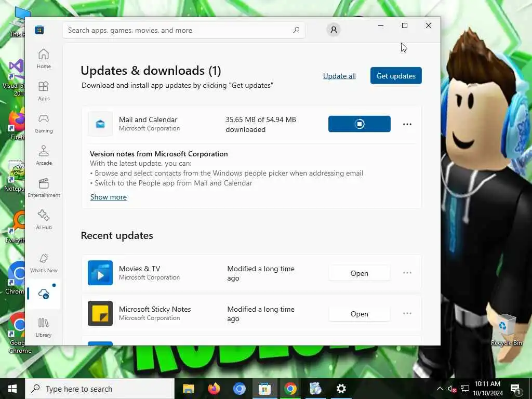Open Recycle Bin on desktop
Screen dimensions: 532x399
[x=506, y=330]
